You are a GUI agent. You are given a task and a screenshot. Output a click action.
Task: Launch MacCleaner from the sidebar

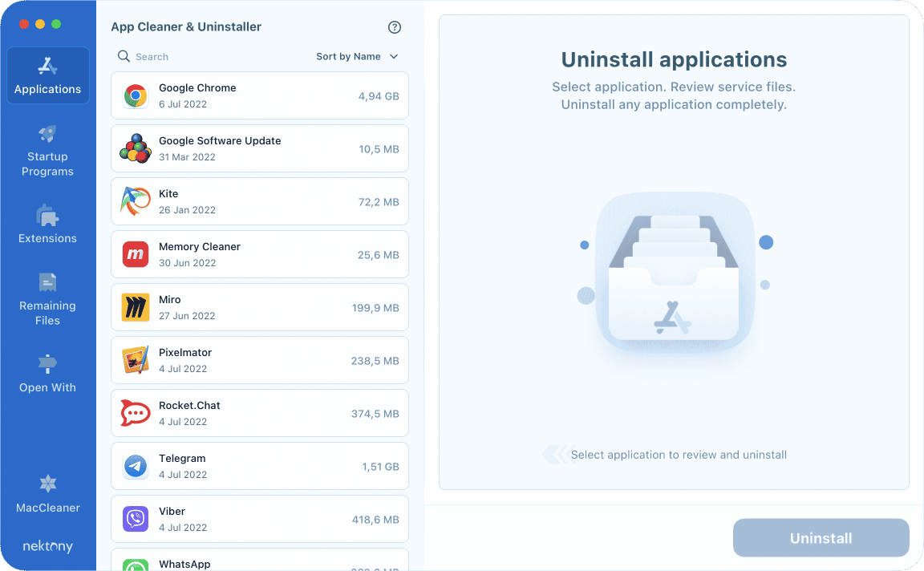48,494
